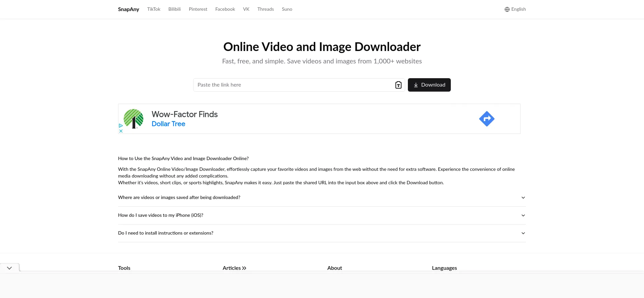Open the Pinterest downloader page

click(198, 9)
